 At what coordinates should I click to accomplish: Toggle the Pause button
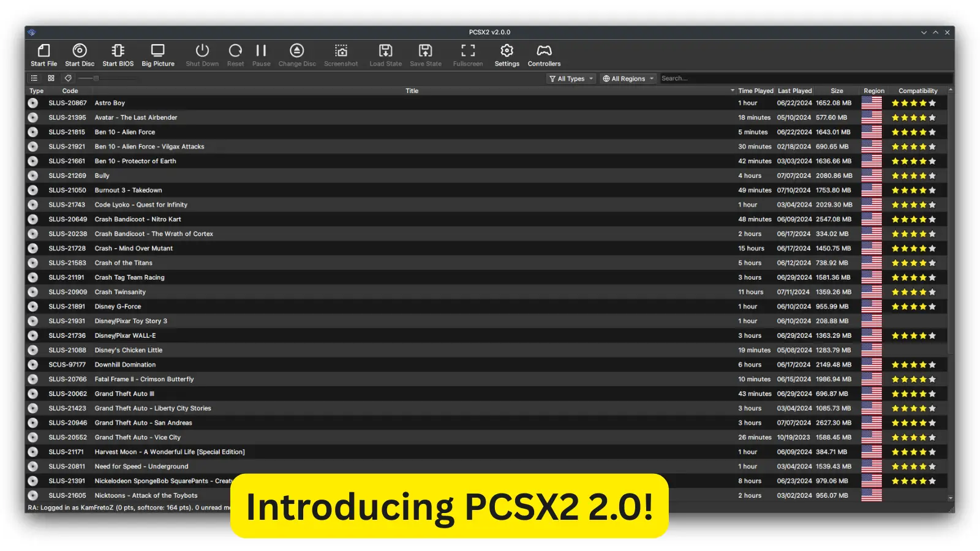point(261,54)
